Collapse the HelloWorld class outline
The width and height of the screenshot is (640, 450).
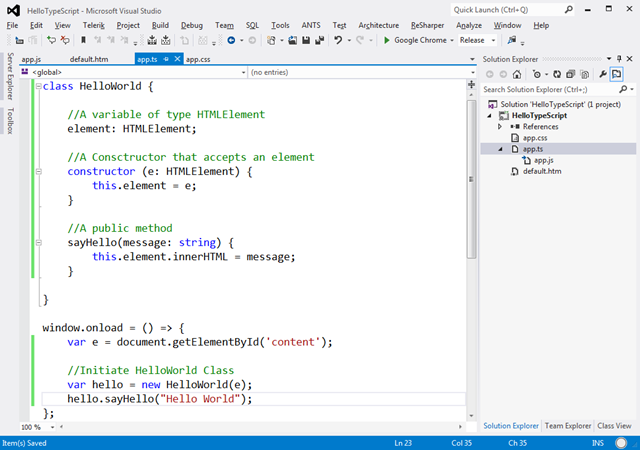(38, 86)
